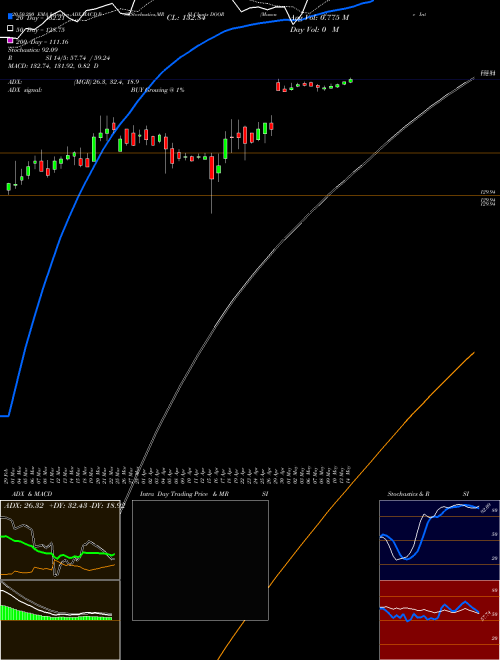Screen dimensions: 500x660
Task: Click the ADX: 26.32 +DY: 32.43 header
Action: coord(64,506)
